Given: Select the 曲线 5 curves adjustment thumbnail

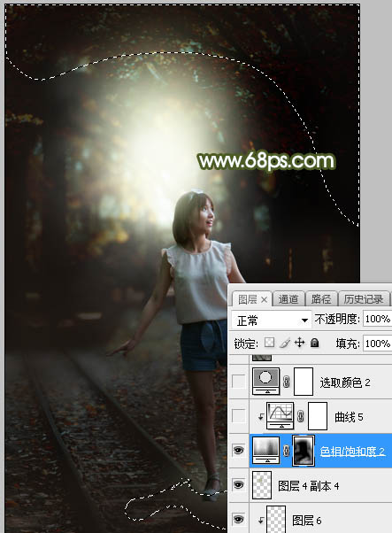Looking at the screenshot, I should [x=280, y=415].
